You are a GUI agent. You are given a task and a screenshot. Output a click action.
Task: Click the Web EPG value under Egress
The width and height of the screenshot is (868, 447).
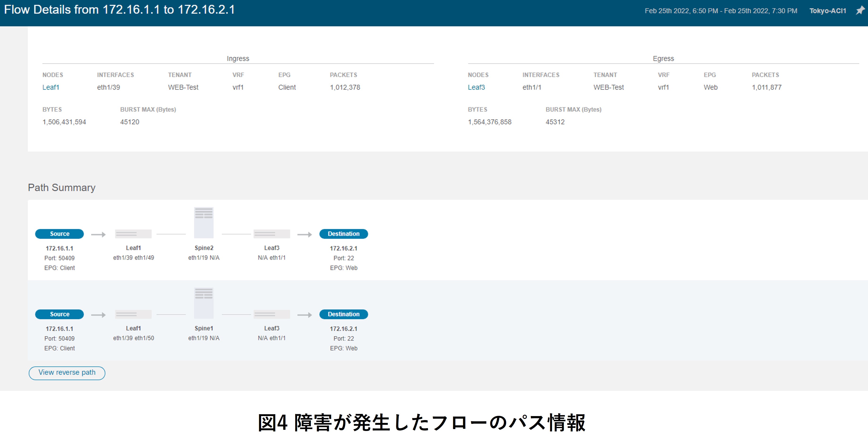[710, 87]
